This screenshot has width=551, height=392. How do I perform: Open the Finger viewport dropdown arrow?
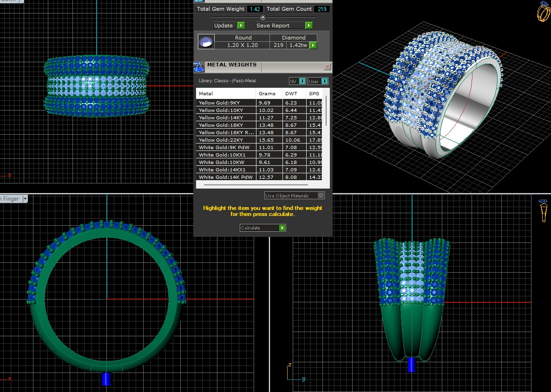[25, 199]
